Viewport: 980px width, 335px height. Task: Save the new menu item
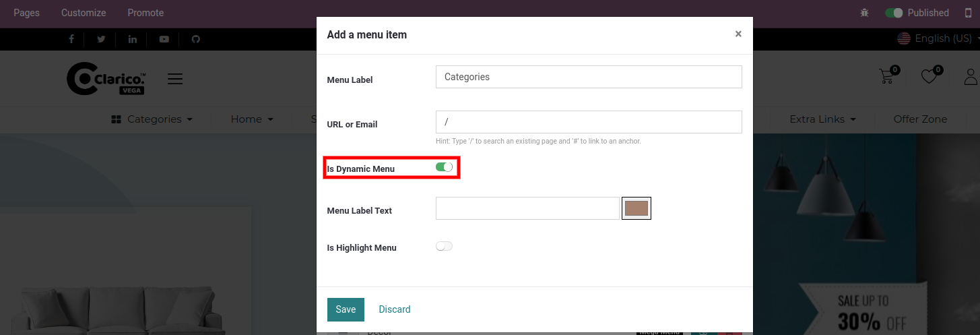click(x=346, y=309)
